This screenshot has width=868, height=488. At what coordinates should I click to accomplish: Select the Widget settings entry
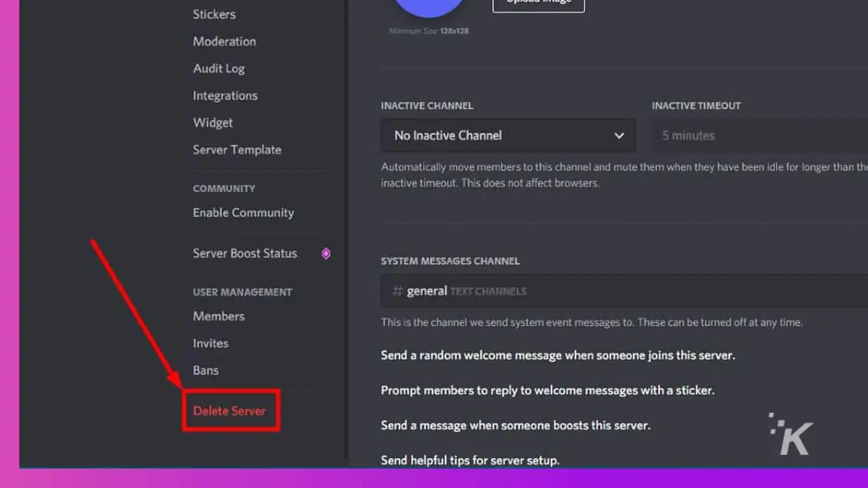[x=213, y=123]
